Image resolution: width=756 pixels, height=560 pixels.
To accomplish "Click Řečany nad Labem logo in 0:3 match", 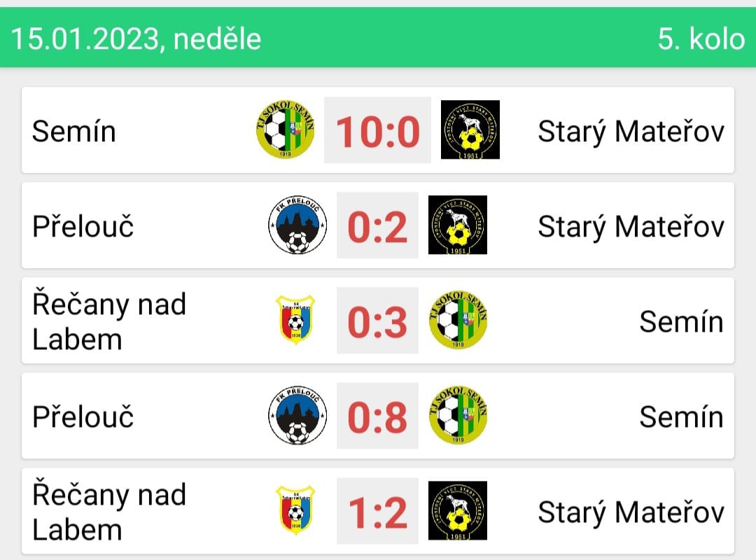I will click(x=295, y=320).
